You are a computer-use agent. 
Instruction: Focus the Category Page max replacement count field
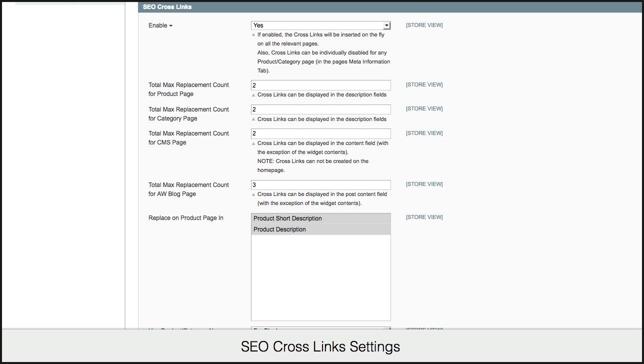(x=320, y=109)
